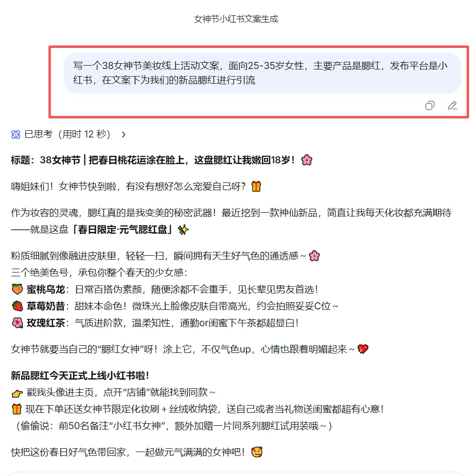
Task: Click the deep thinking atom icon
Action: click(x=16, y=135)
